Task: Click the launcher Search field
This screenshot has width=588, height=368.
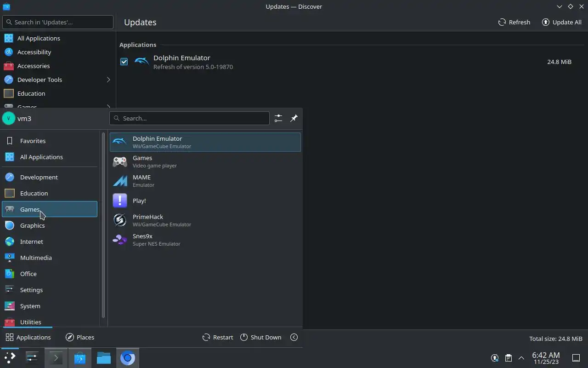Action: point(189,118)
